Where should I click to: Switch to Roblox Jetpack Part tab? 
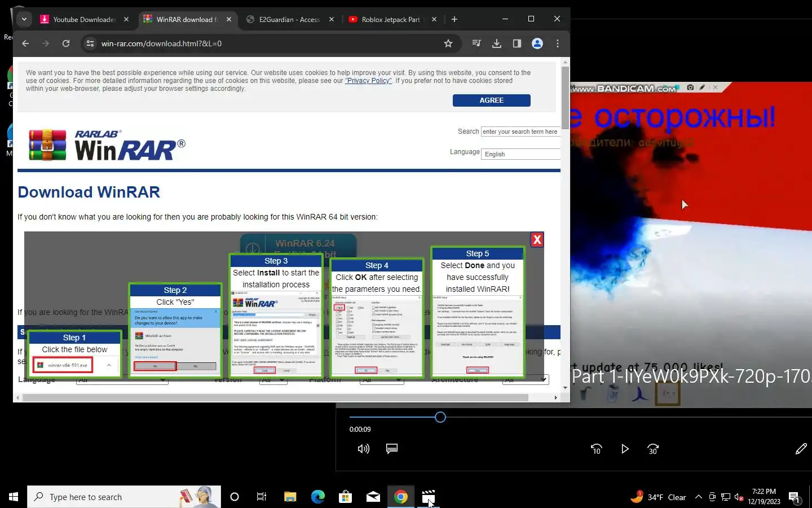pos(391,19)
